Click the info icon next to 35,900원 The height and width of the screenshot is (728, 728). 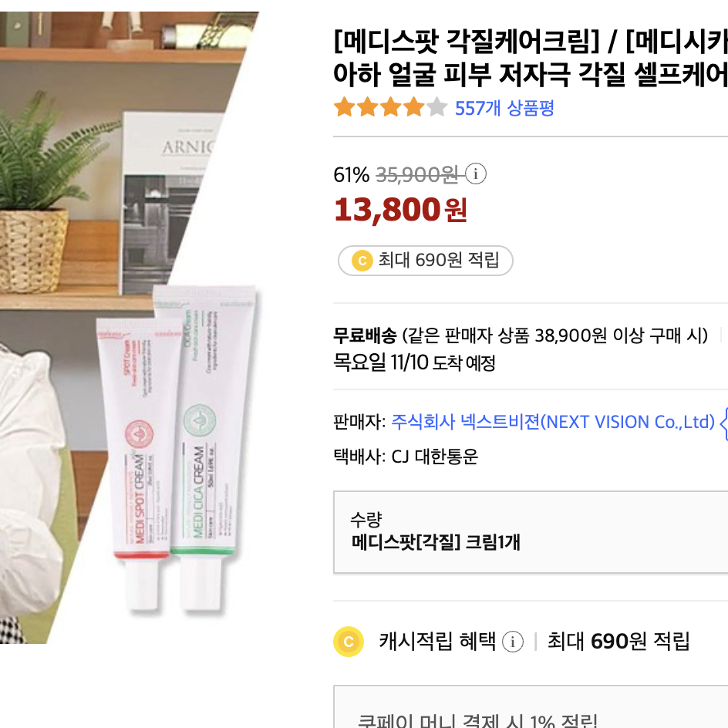coord(475,174)
